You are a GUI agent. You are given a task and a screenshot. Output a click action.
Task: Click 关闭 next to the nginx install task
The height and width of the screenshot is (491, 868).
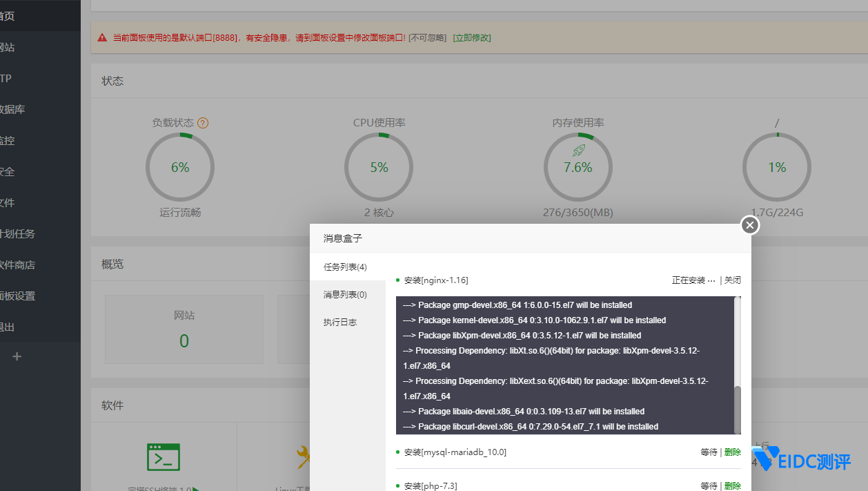coord(733,280)
